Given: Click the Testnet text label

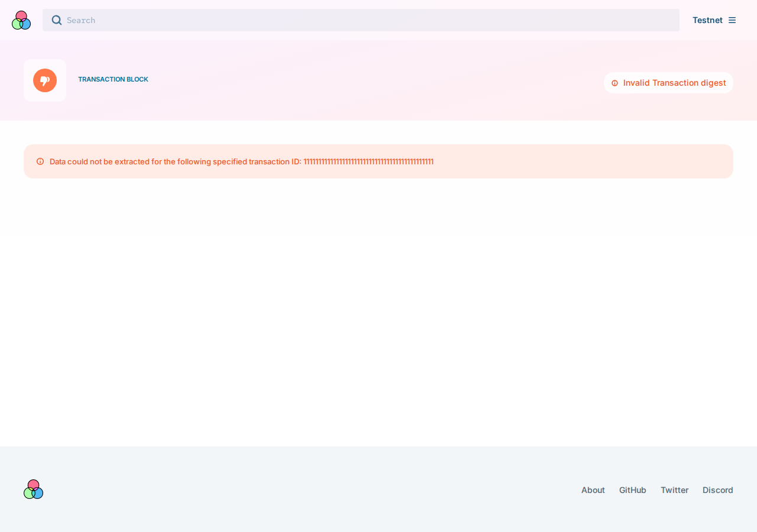Looking at the screenshot, I should coord(707,20).
